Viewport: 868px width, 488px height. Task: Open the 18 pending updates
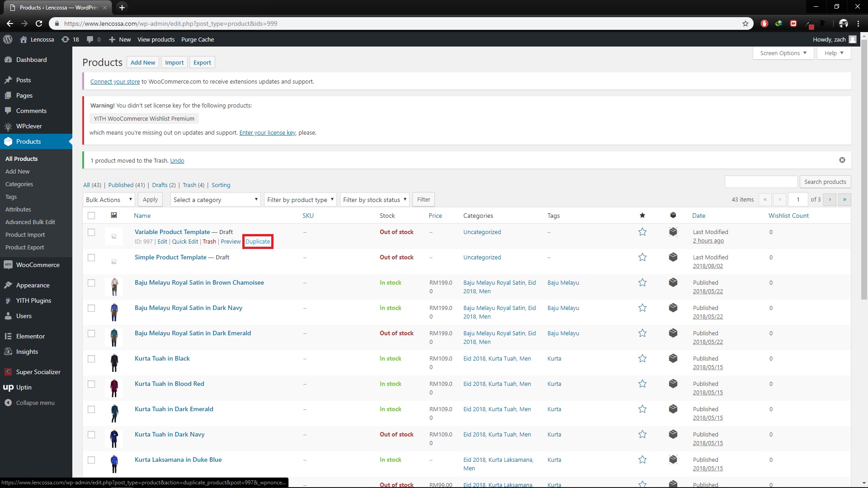tap(70, 39)
